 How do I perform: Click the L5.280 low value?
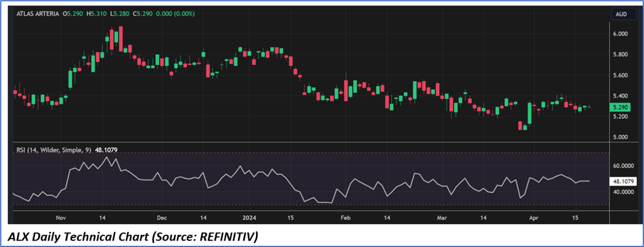point(119,14)
